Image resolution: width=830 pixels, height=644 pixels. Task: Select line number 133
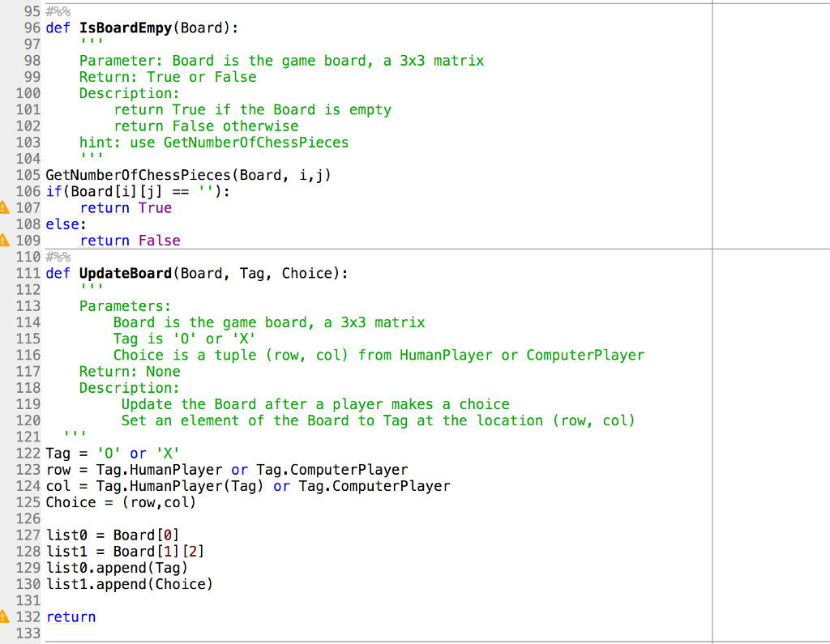(x=28, y=633)
